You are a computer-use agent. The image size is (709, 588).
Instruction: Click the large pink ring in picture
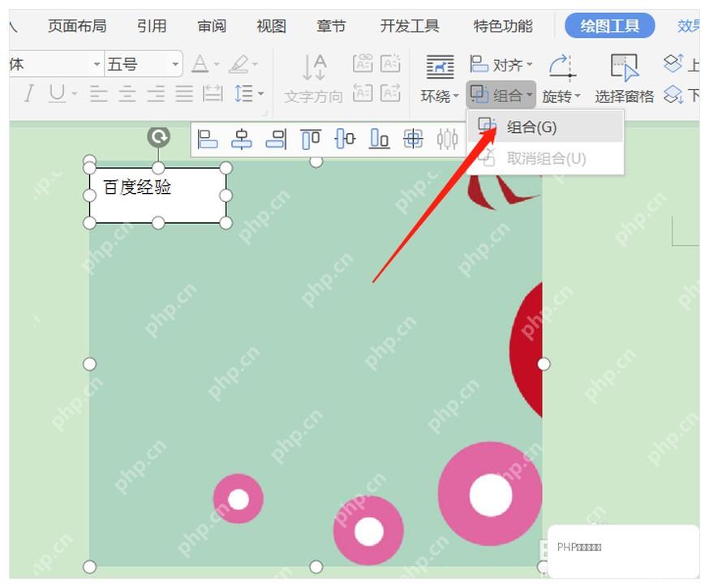tap(490, 494)
